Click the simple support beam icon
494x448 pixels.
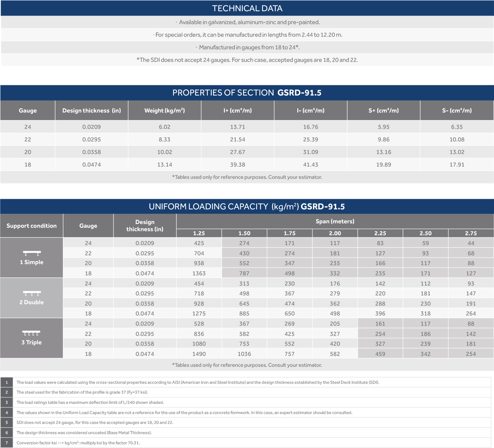click(x=32, y=253)
